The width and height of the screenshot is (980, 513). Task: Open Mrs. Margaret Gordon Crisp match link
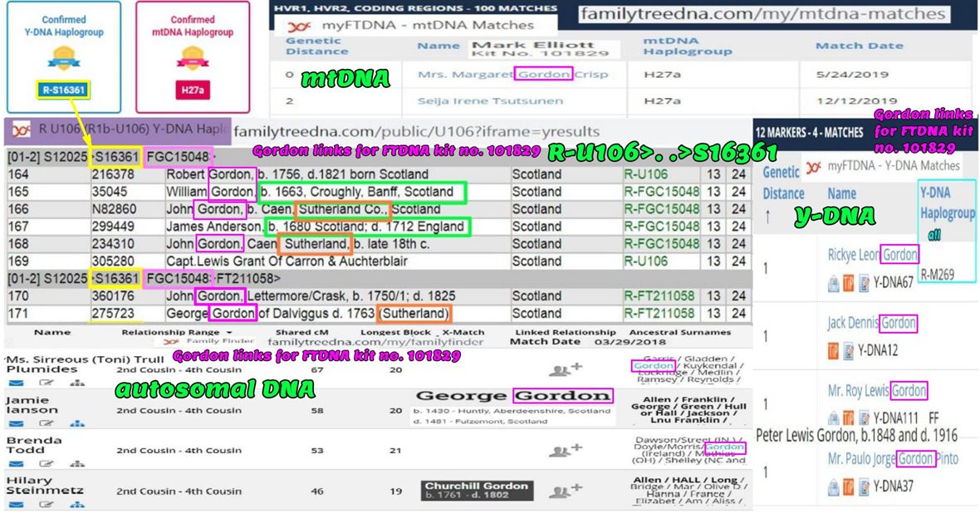point(512,74)
